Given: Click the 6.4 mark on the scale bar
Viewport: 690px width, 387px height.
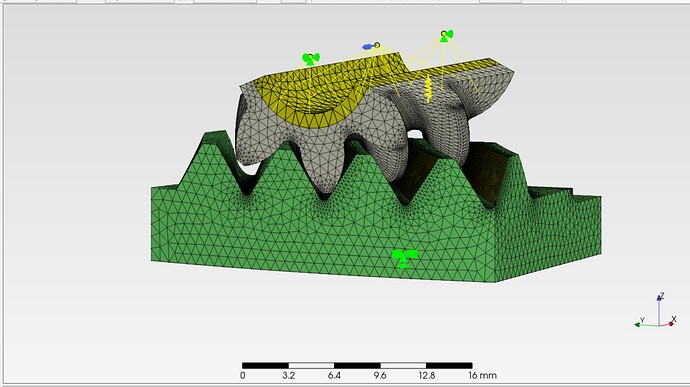Looking at the screenshot, I should pos(334,376).
